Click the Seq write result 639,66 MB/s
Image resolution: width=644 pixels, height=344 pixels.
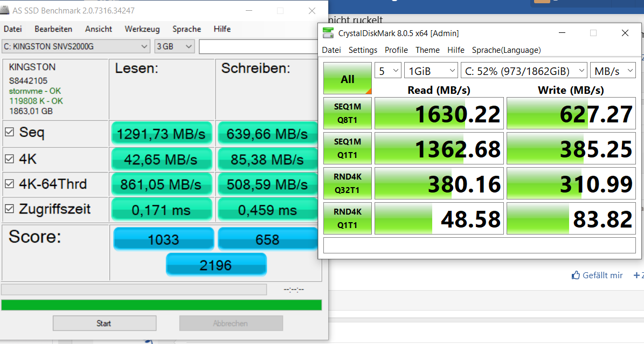(x=267, y=134)
